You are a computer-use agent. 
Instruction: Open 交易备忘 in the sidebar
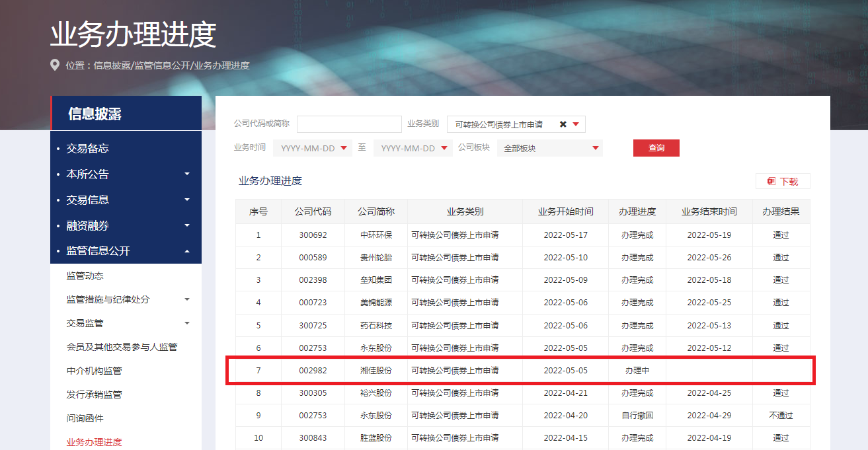point(87,149)
